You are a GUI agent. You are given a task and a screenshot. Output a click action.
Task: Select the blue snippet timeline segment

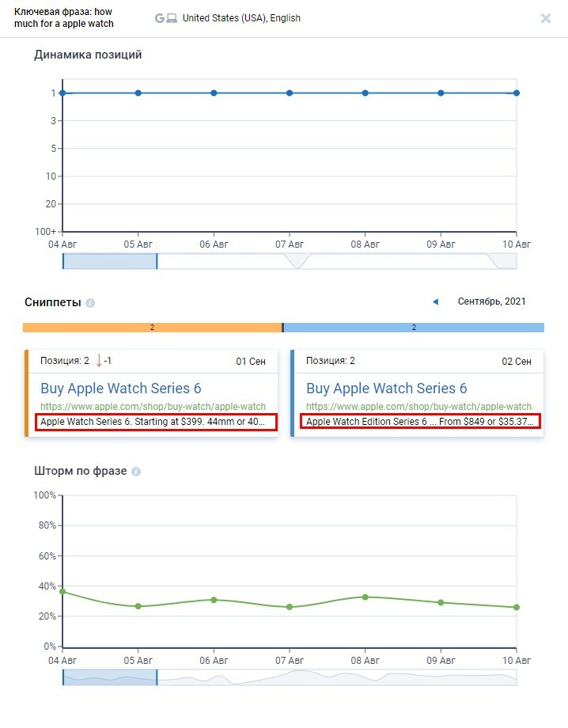(x=414, y=328)
